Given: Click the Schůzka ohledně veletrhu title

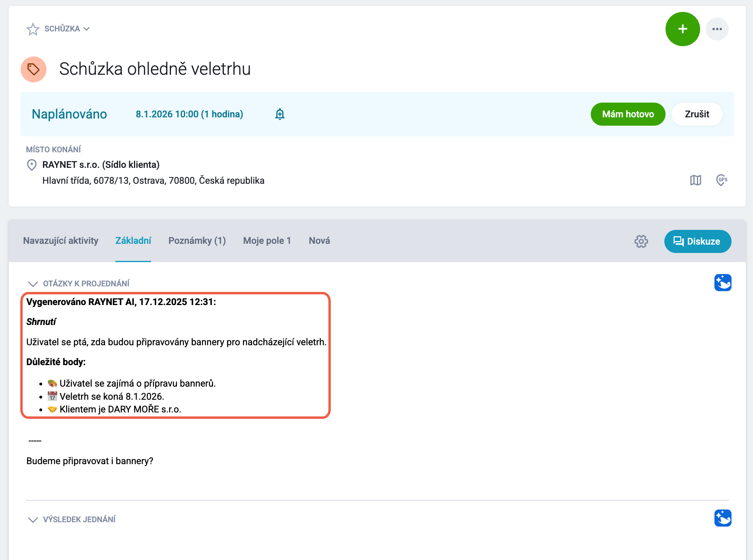Looking at the screenshot, I should 155,69.
